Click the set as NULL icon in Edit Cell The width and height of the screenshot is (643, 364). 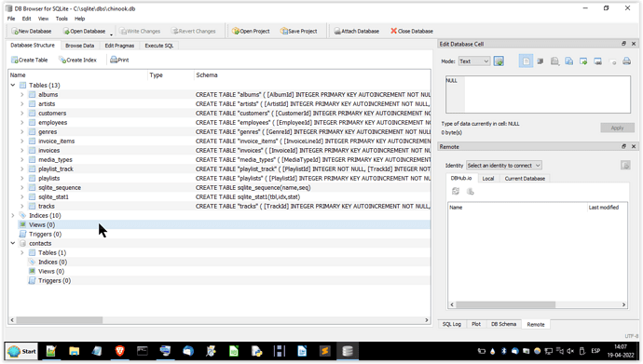tap(612, 61)
